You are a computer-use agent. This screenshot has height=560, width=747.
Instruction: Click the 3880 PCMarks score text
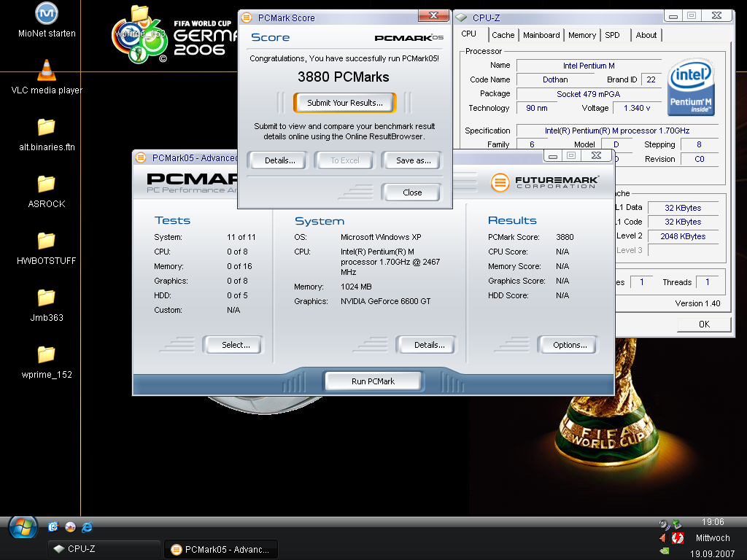(x=344, y=77)
